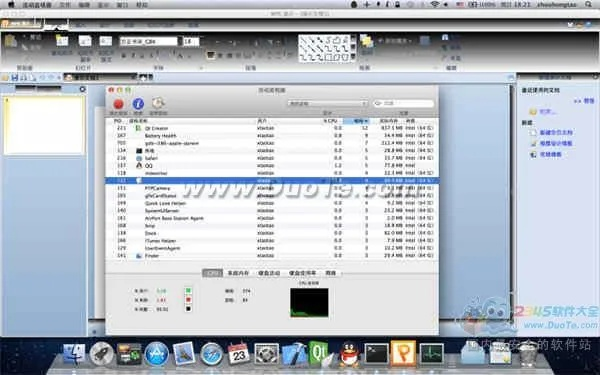Open the Trash in the Dock
This screenshot has height=375, width=600.
pos(528,354)
